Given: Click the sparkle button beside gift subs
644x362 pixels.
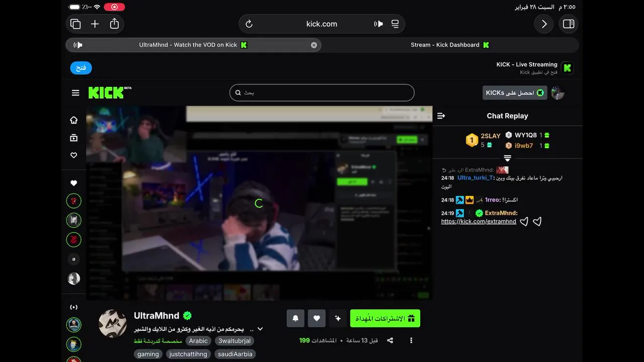Looking at the screenshot, I should point(338,318).
